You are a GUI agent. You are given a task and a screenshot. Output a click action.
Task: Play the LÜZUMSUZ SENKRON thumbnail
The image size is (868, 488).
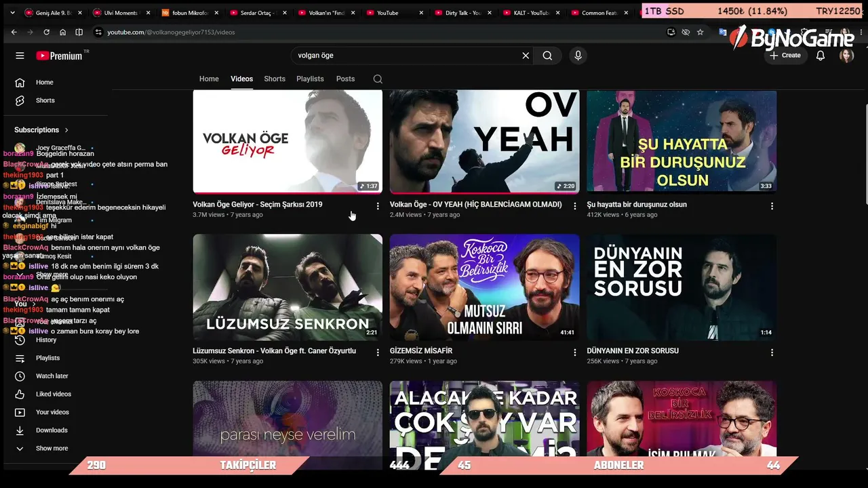point(288,287)
